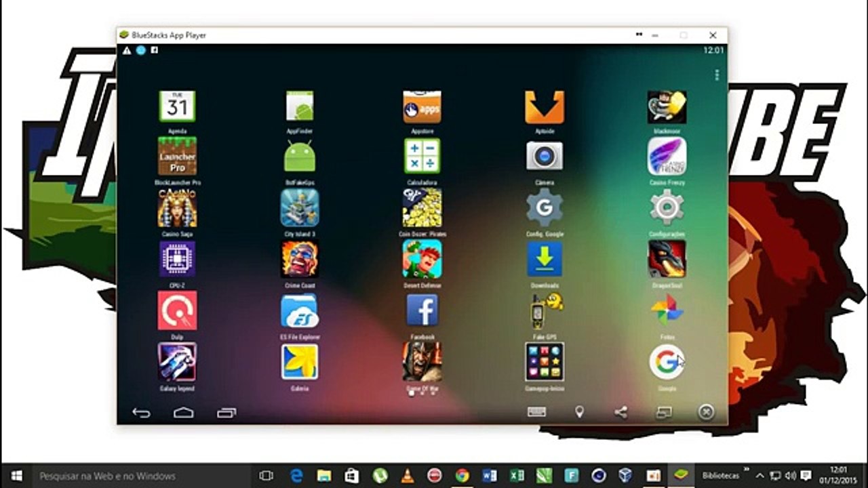Open Config. Google settings

click(545, 208)
